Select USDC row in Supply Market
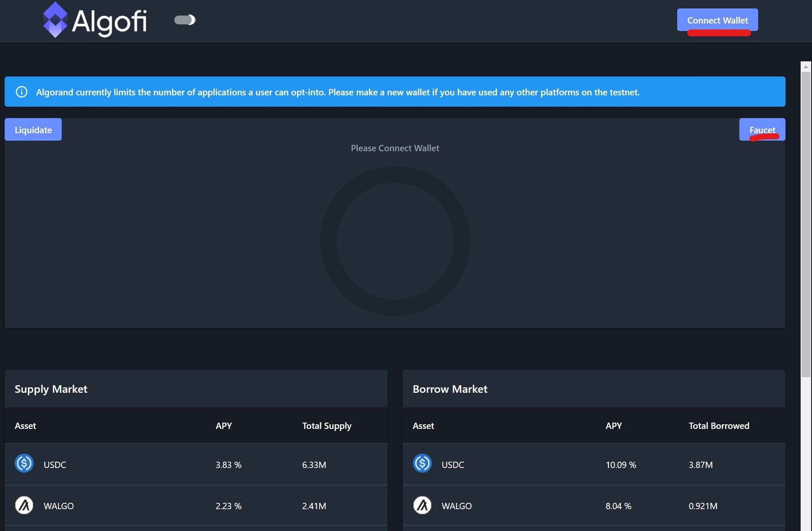This screenshot has width=812, height=531. point(196,464)
